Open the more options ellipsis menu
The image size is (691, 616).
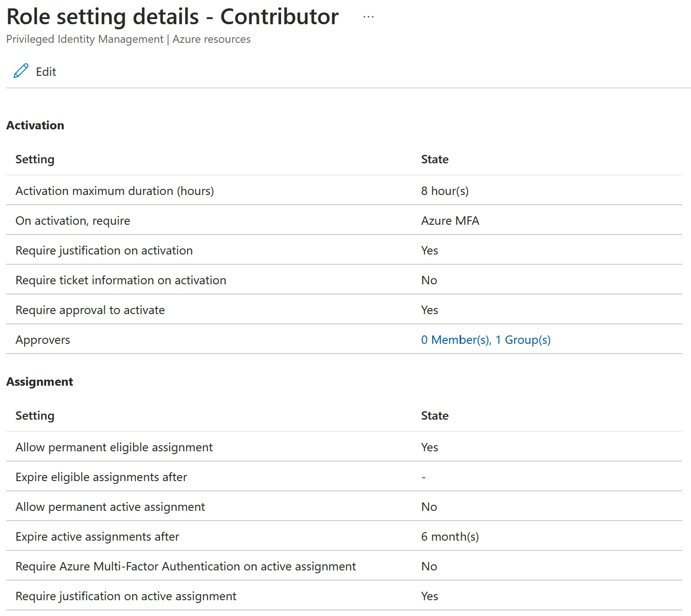point(368,17)
